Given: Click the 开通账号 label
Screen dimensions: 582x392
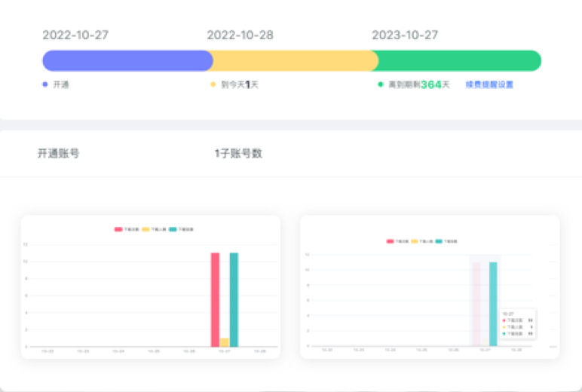Looking at the screenshot, I should tap(58, 153).
